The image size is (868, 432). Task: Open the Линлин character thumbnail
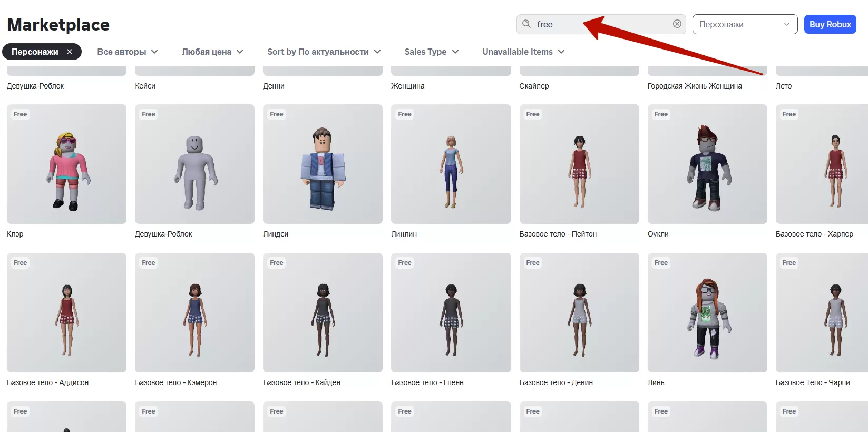[451, 164]
